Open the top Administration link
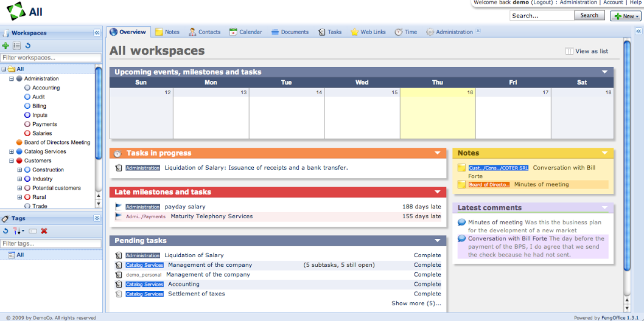The height and width of the screenshot is (321, 644). [578, 2]
